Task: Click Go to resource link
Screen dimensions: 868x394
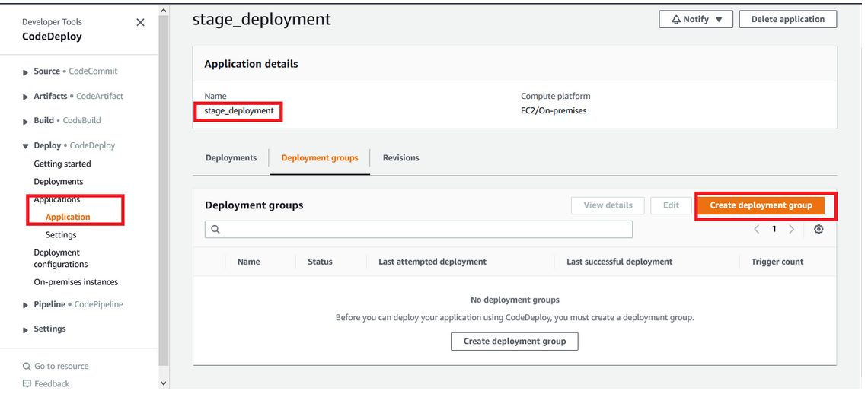Action: click(61, 367)
